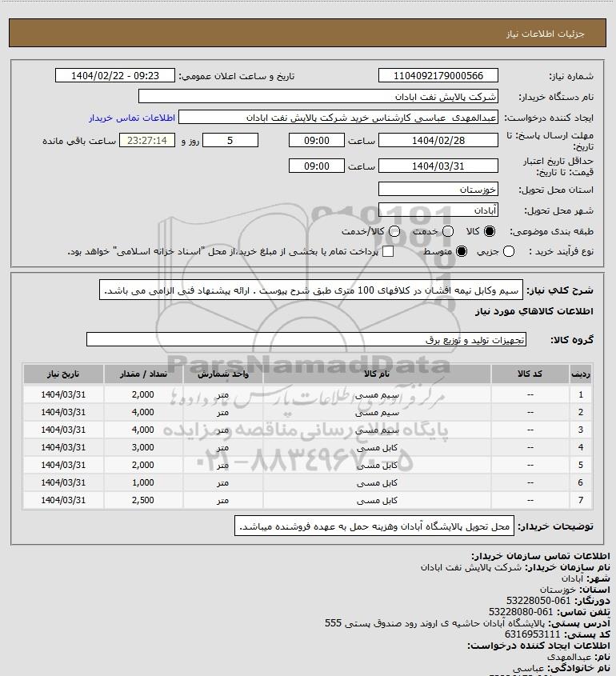Click the buyer notes text box
This screenshot has width=616, height=676.
[374, 526]
